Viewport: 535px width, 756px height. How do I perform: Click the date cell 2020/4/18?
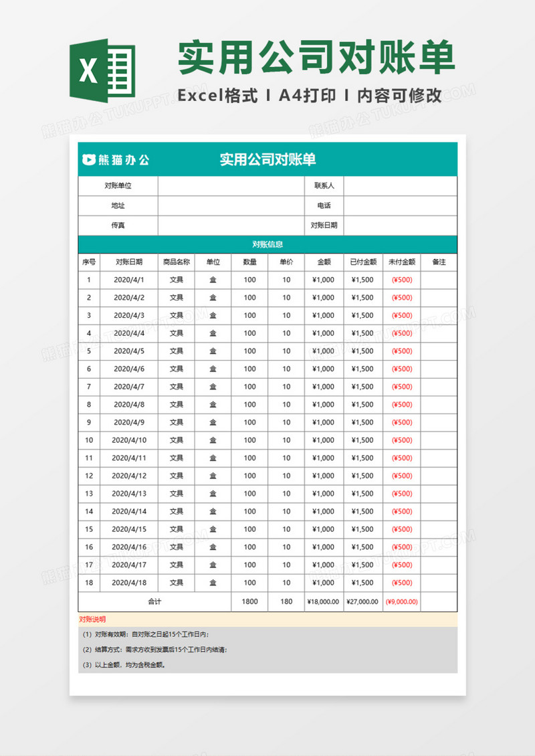coord(128,583)
